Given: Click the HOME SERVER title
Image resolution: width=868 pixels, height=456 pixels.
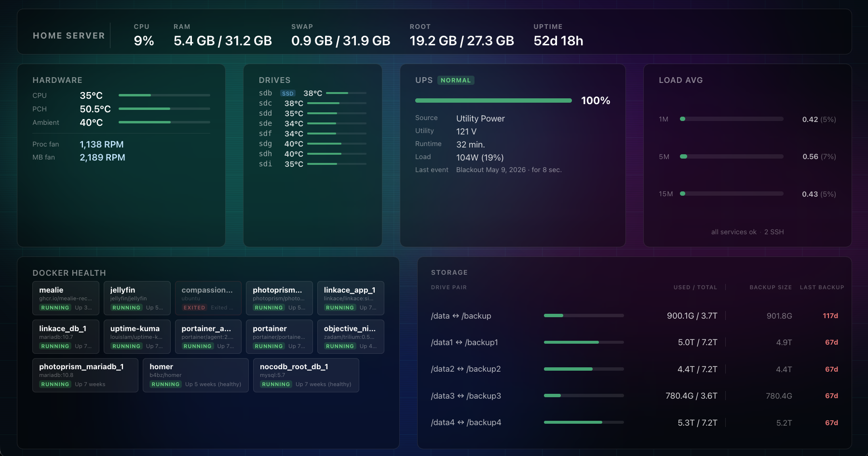Looking at the screenshot, I should tap(69, 36).
